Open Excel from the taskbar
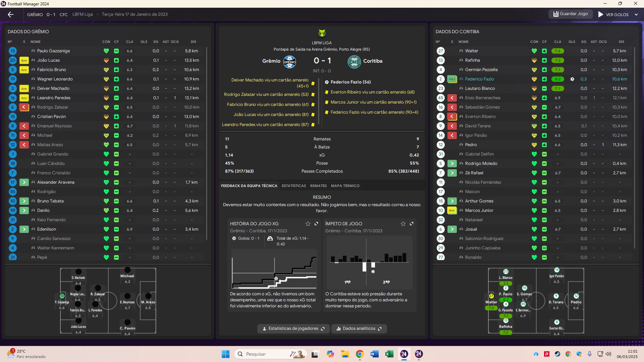This screenshot has height=362, width=644. (x=389, y=354)
